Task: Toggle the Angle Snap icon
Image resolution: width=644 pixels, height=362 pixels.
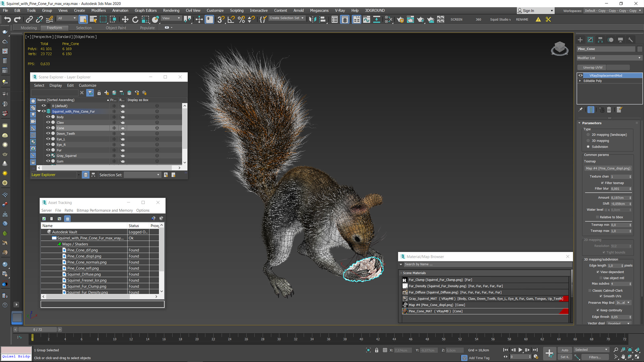Action: coord(231,19)
